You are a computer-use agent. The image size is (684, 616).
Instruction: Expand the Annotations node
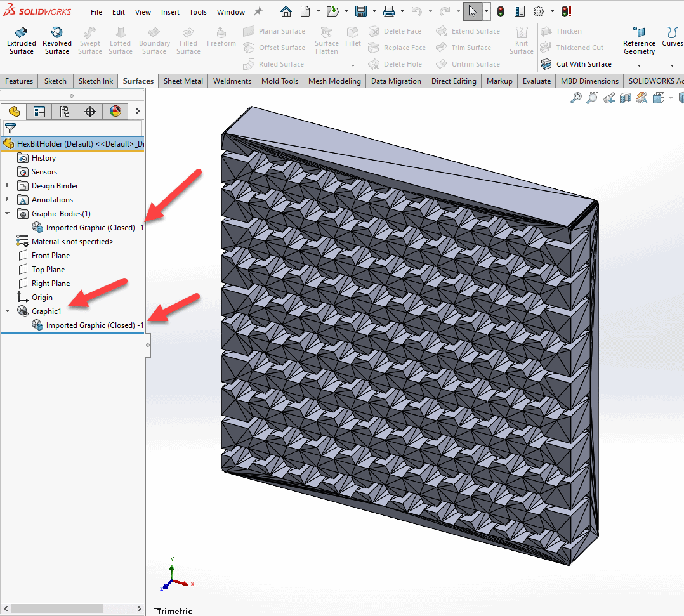(8, 199)
